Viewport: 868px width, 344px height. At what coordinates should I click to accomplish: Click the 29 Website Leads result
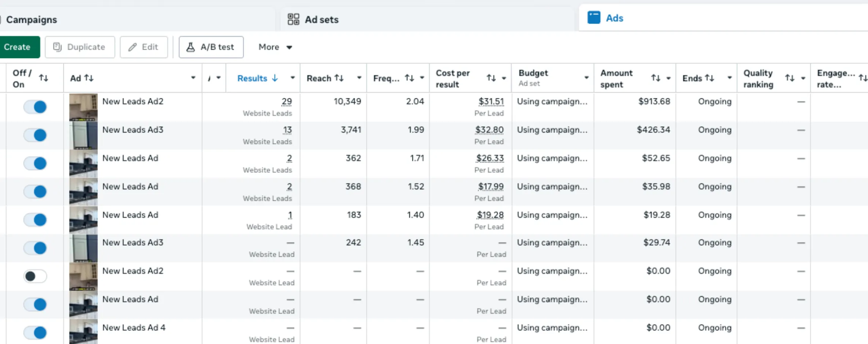tap(286, 102)
